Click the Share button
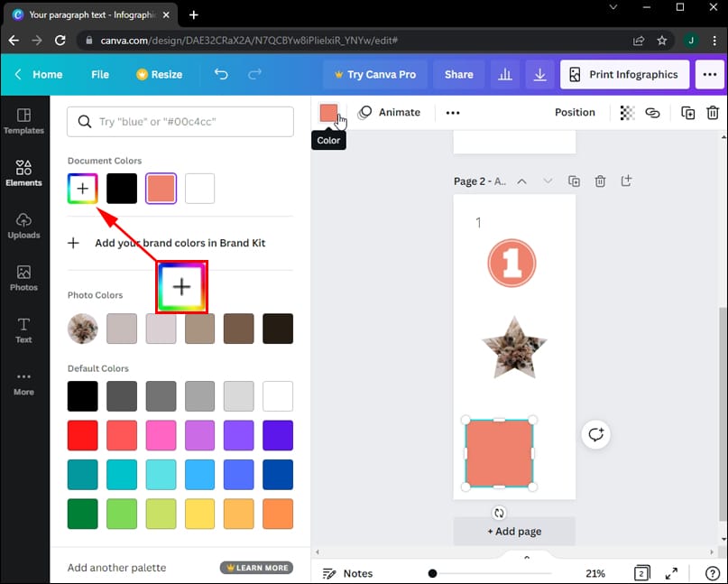728x584 pixels. pyautogui.click(x=457, y=74)
